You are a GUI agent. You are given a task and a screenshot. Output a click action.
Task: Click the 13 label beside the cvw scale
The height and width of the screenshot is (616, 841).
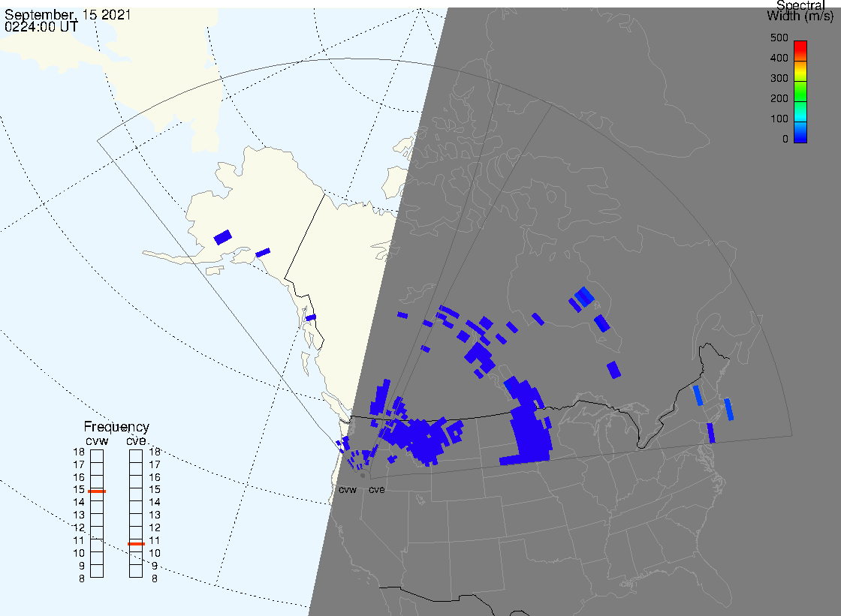click(x=79, y=515)
